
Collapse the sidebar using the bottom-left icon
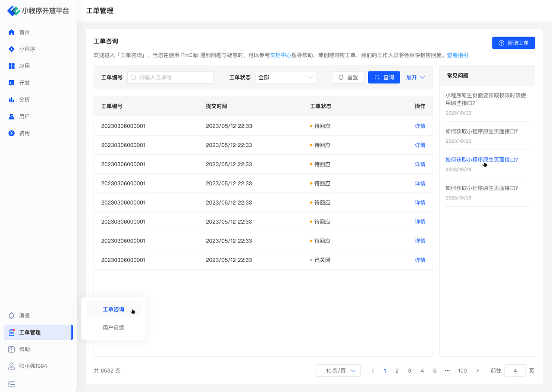click(x=12, y=384)
